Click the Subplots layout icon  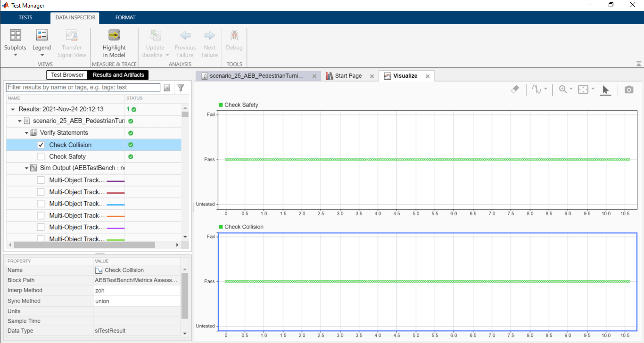tap(15, 35)
